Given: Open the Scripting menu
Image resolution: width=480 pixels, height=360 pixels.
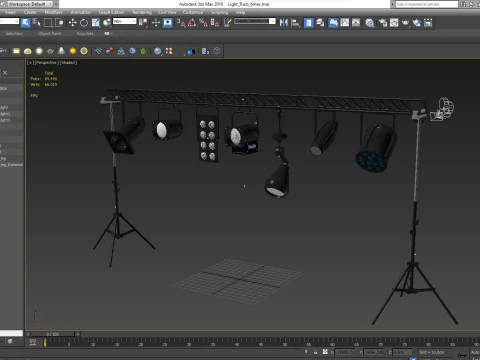Looking at the screenshot, I should coord(219,12).
